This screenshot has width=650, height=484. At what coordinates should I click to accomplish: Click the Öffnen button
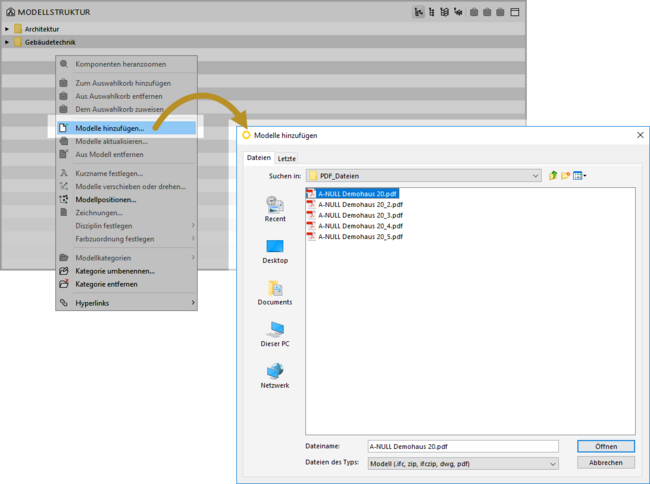pyautogui.click(x=606, y=446)
